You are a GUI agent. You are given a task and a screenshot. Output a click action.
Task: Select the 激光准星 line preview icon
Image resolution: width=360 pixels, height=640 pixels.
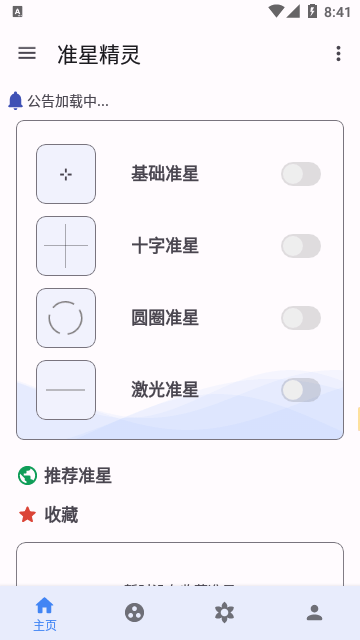(x=66, y=389)
